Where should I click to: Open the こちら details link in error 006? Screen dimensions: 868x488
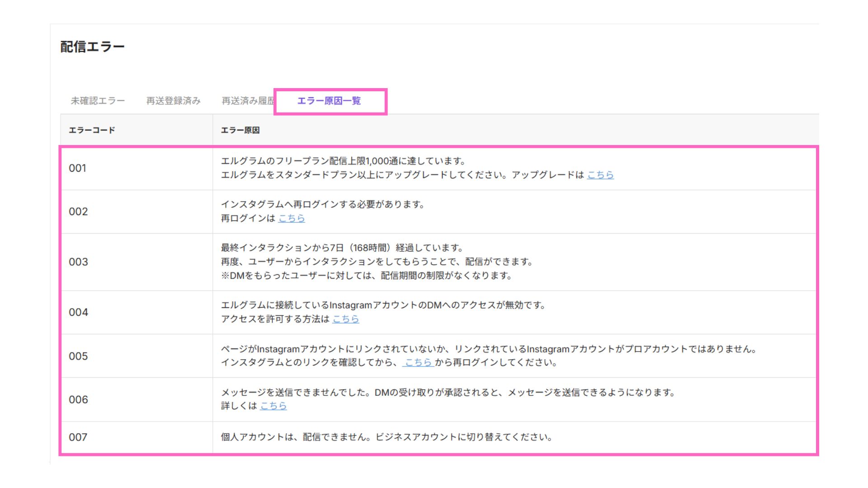click(273, 406)
